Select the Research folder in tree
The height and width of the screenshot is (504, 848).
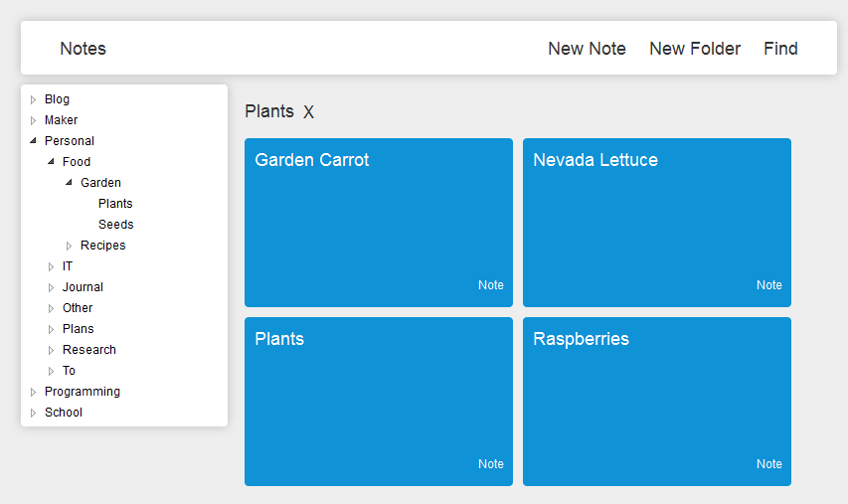(x=89, y=350)
